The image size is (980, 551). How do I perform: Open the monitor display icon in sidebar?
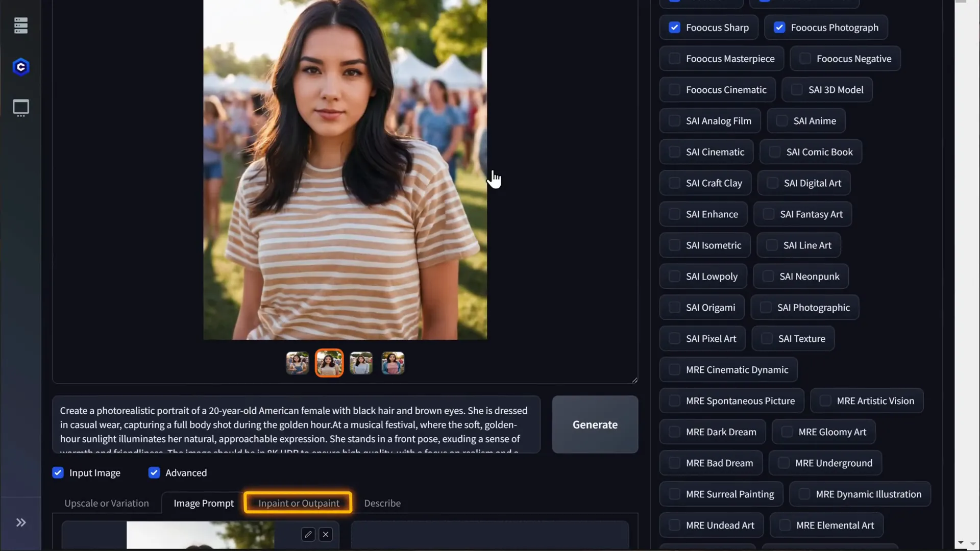[21, 108]
